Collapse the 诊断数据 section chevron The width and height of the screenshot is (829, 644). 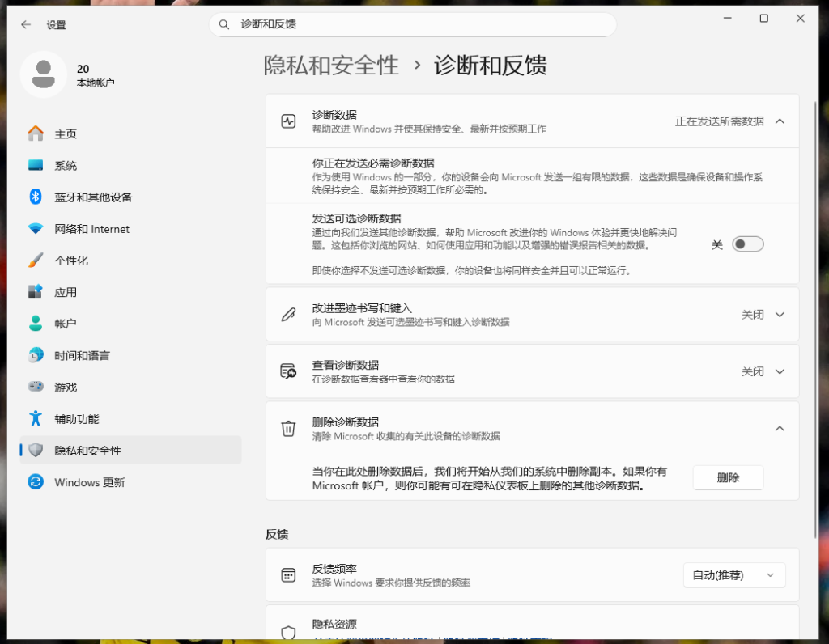(780, 121)
